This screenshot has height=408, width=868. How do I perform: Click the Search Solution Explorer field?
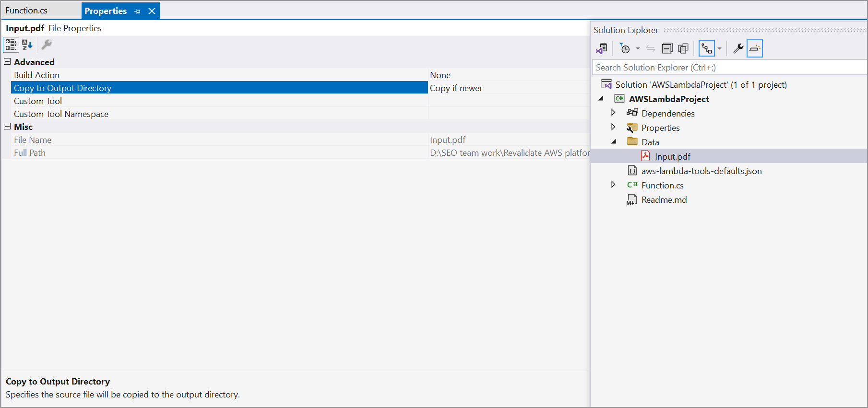point(729,68)
